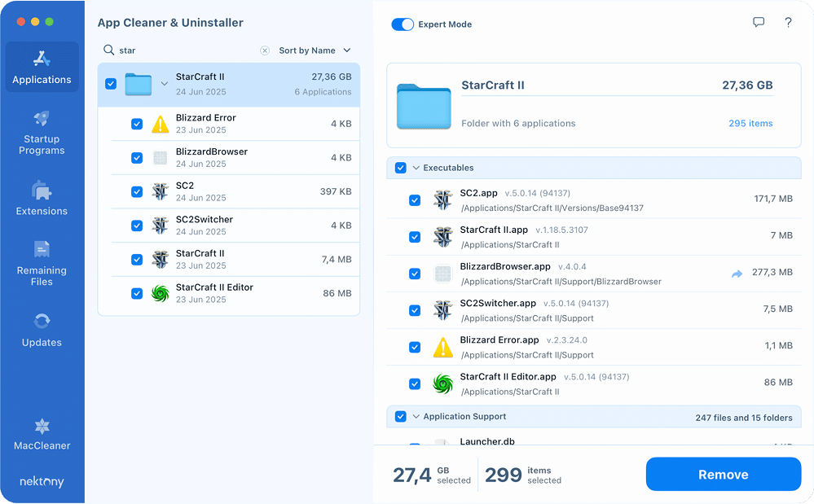Image resolution: width=814 pixels, height=504 pixels.
Task: Open the Sort by Name dropdown
Action: point(315,50)
